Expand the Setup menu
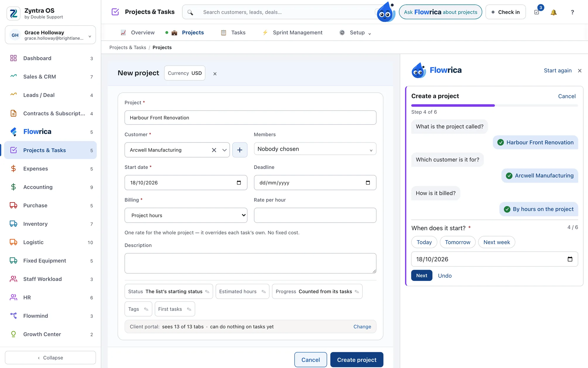The width and height of the screenshot is (588, 368). (355, 33)
